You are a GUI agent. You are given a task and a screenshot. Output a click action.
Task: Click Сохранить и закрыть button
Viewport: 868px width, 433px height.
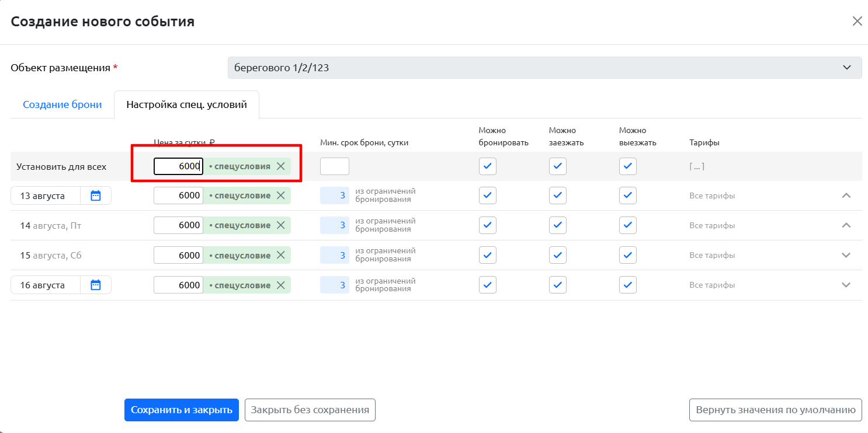182,410
